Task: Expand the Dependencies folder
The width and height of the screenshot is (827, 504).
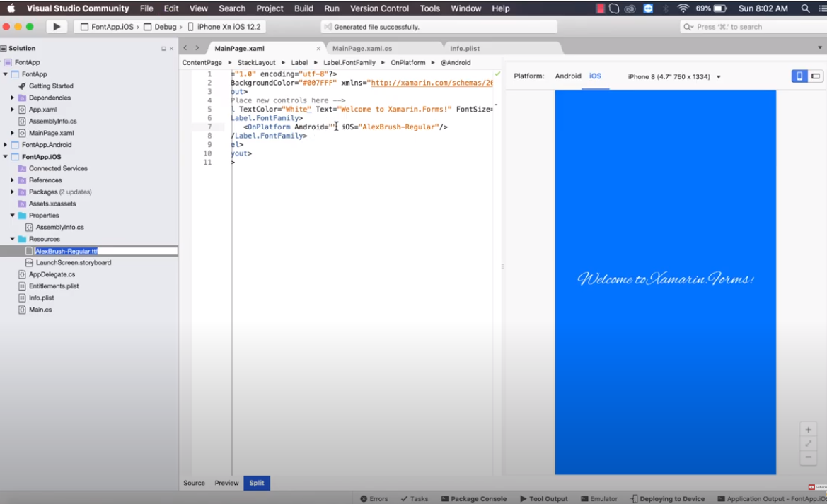Action: (12, 98)
